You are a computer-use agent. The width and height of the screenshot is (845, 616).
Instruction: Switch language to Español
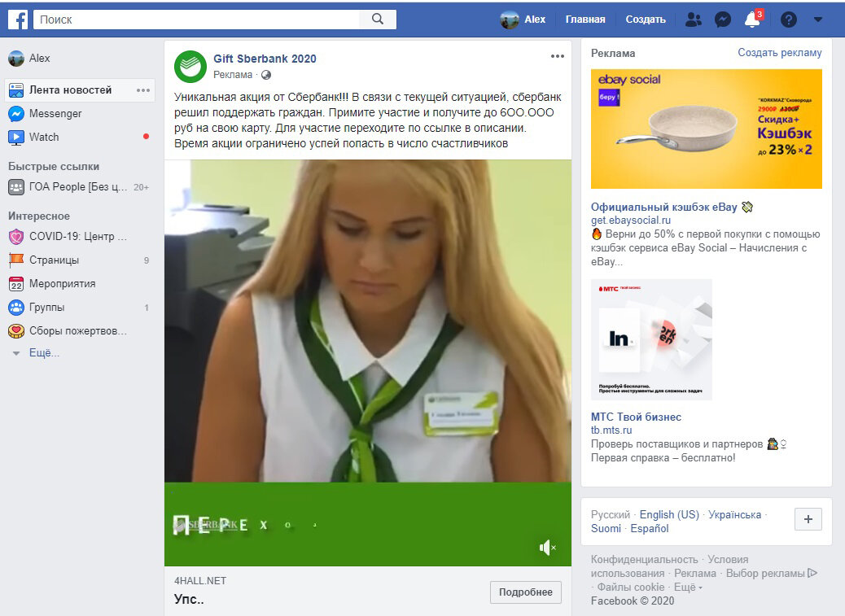point(650,529)
